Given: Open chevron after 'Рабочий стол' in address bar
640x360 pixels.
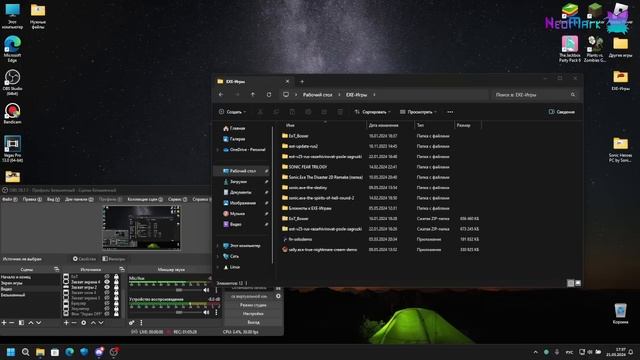Looking at the screenshot, I should 339,95.
